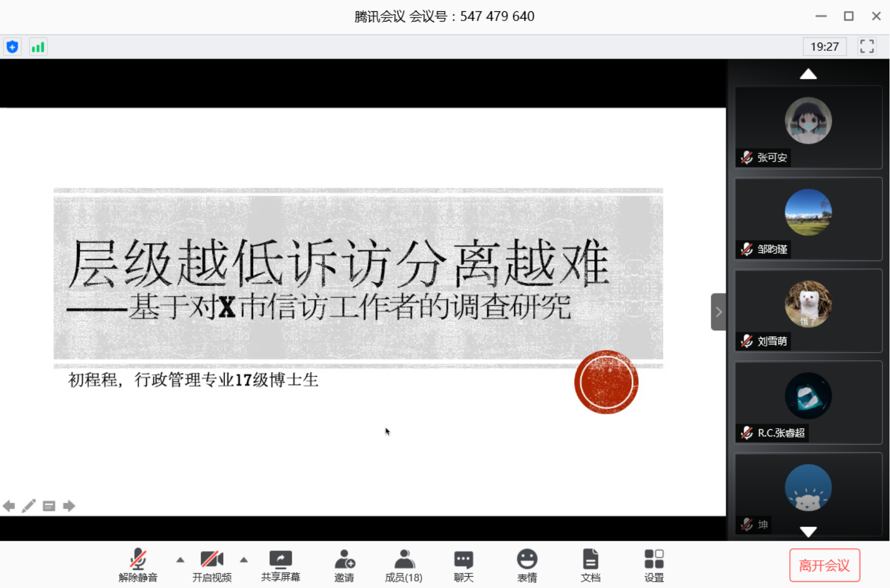Screen dimensions: 890x588
Task: Open the 文档 documents panel
Action: coord(590,565)
